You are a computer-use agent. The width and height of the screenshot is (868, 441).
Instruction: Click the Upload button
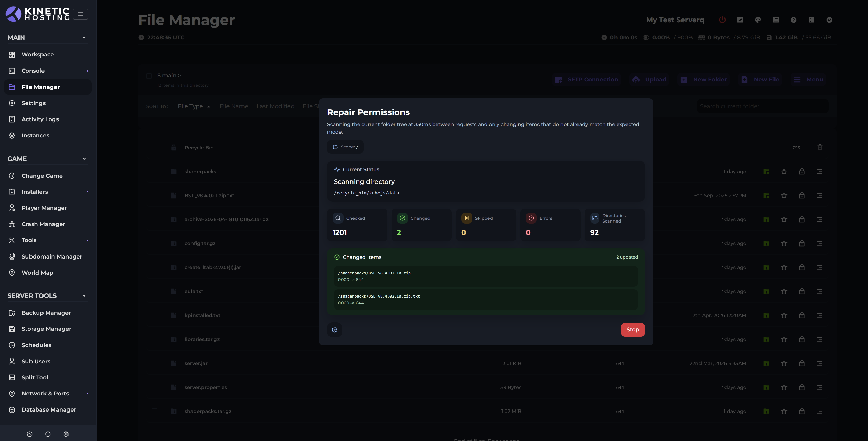pyautogui.click(x=650, y=79)
